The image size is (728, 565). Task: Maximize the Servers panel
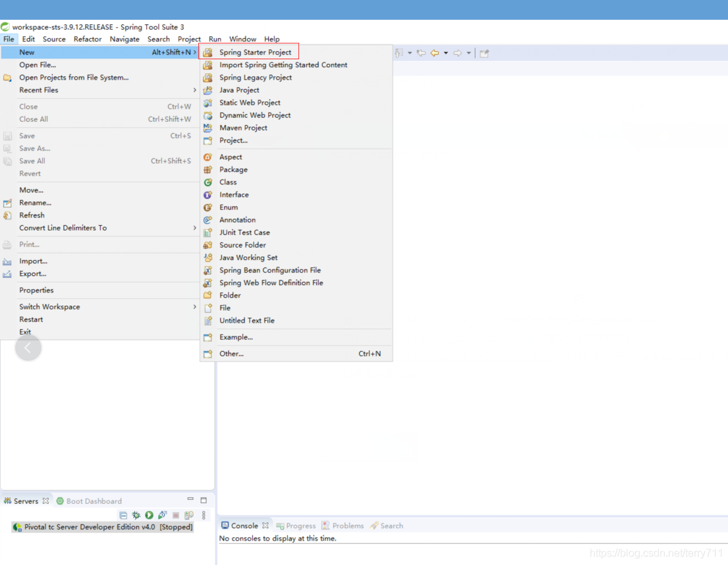tap(204, 500)
